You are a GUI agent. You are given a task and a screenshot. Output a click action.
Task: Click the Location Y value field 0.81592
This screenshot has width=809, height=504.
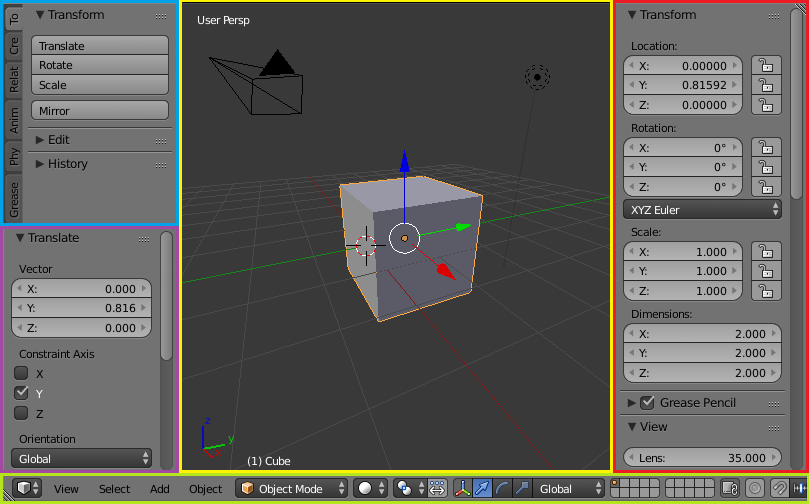click(x=683, y=85)
